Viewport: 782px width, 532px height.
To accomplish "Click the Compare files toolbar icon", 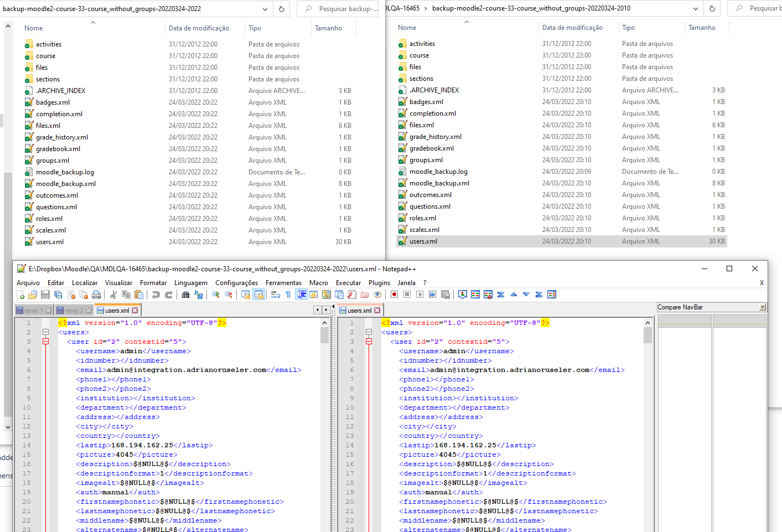I will click(475, 295).
